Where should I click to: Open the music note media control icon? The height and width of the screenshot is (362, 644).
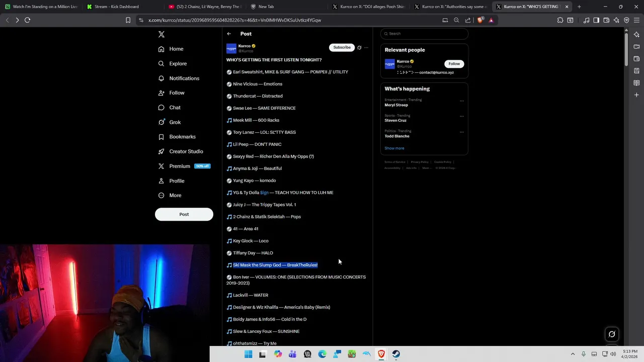click(586, 20)
